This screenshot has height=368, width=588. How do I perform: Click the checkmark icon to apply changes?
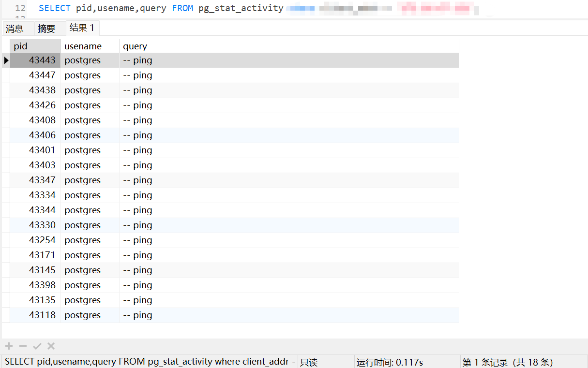coord(37,346)
